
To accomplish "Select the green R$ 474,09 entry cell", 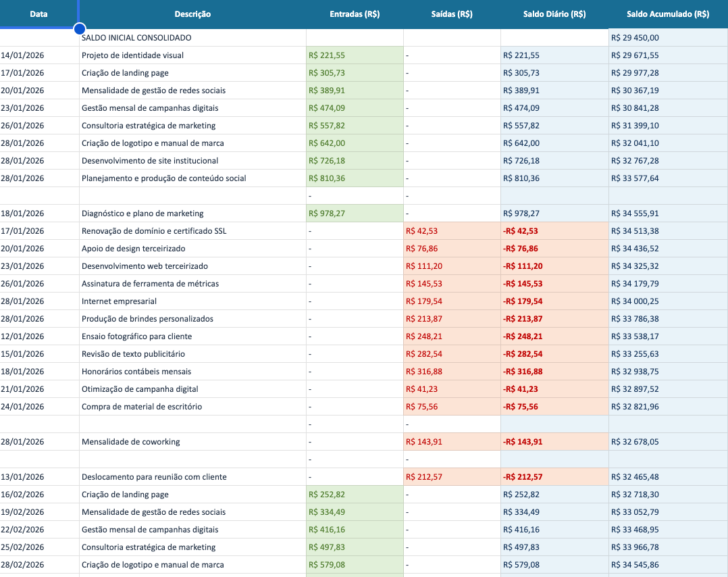I will (x=355, y=108).
